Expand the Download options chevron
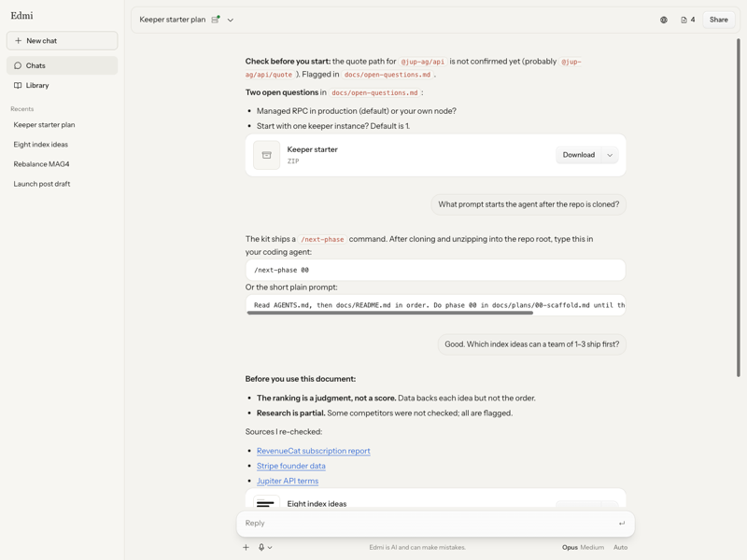The width and height of the screenshot is (747, 560). point(610,155)
